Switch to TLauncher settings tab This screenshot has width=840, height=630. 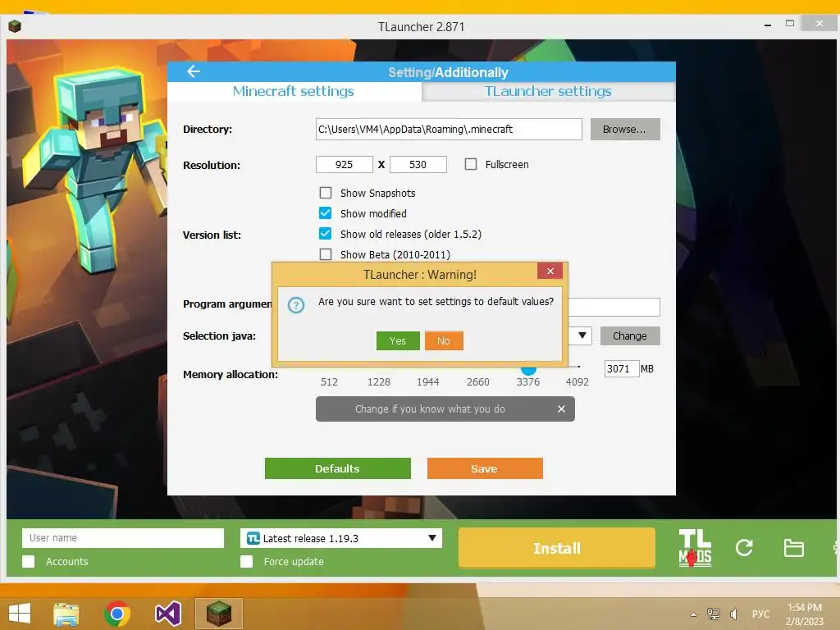[548, 92]
